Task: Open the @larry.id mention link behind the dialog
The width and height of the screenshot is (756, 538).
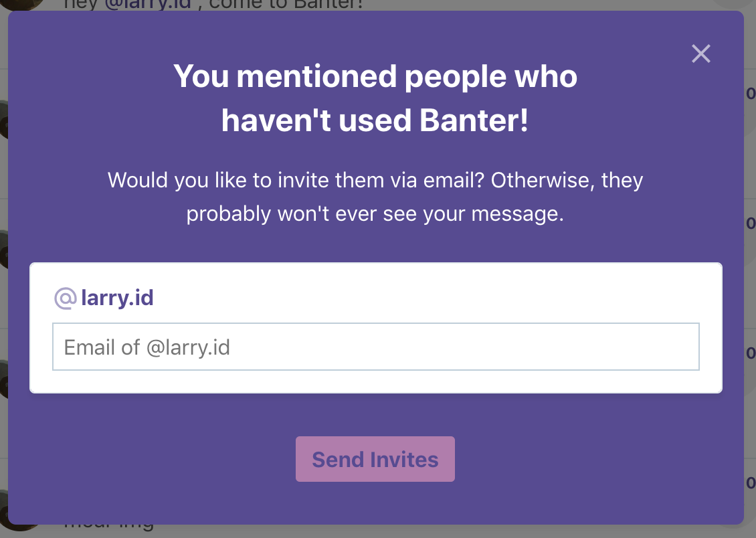Action: pos(149,5)
